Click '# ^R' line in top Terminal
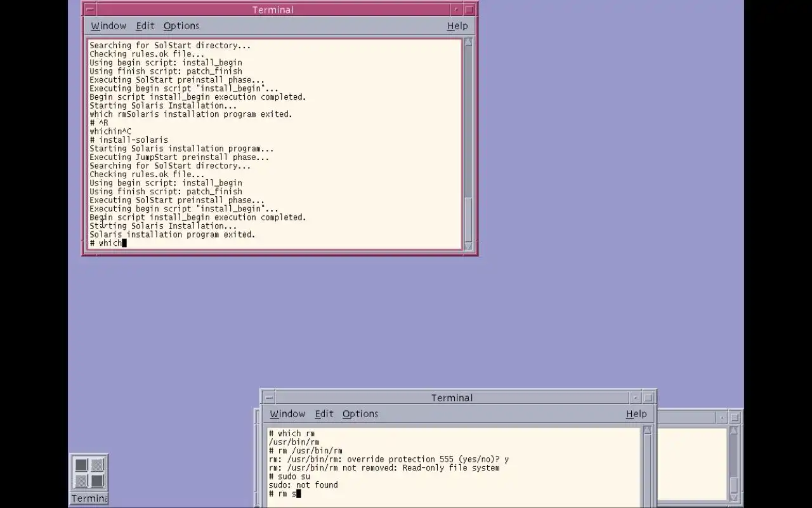This screenshot has height=508, width=812. point(99,123)
